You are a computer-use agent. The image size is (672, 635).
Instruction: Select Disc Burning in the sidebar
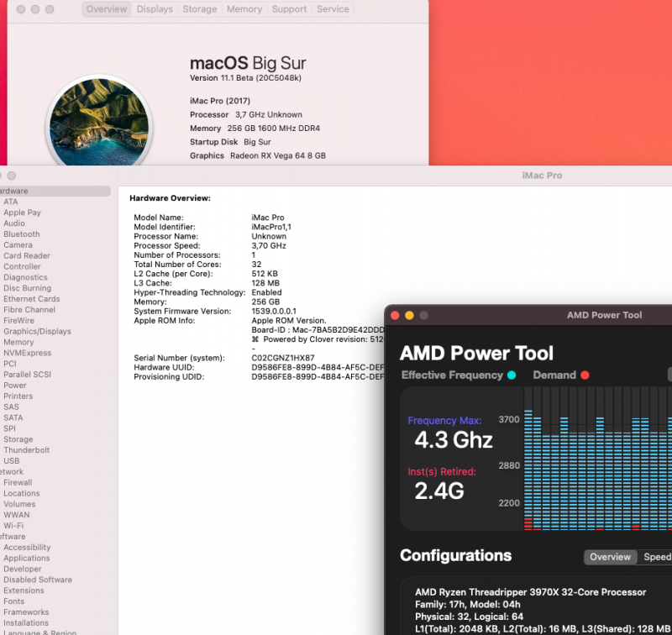28,288
